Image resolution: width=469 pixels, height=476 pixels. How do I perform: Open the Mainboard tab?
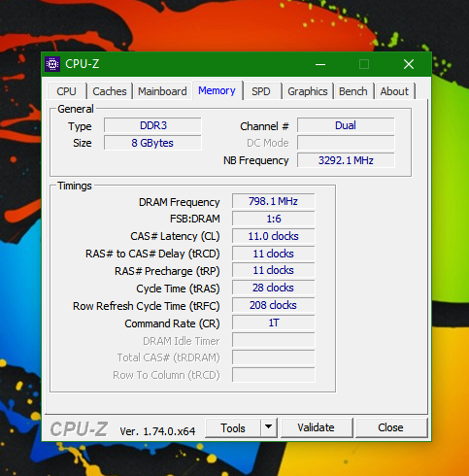(162, 91)
